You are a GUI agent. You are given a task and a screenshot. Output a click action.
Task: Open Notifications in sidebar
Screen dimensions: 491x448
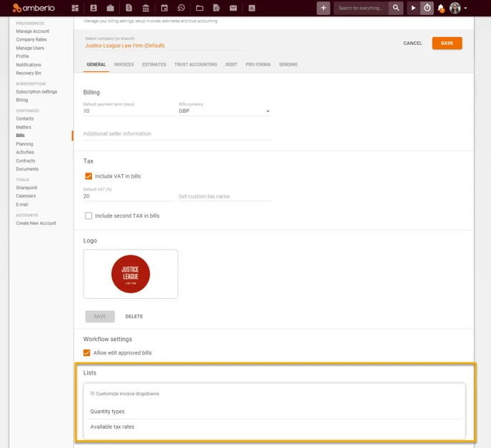pyautogui.click(x=29, y=64)
